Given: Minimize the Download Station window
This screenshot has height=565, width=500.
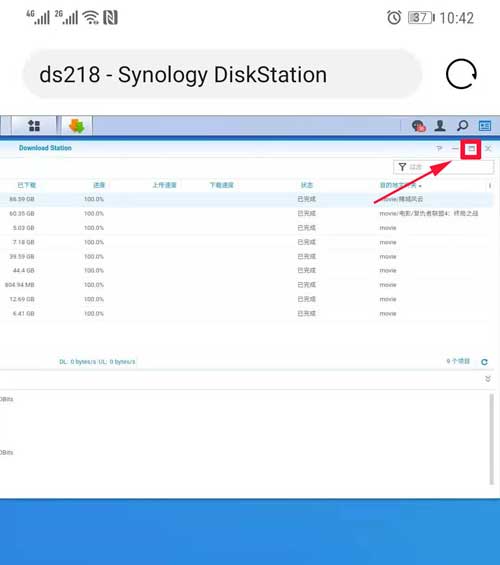Looking at the screenshot, I should pos(455,148).
